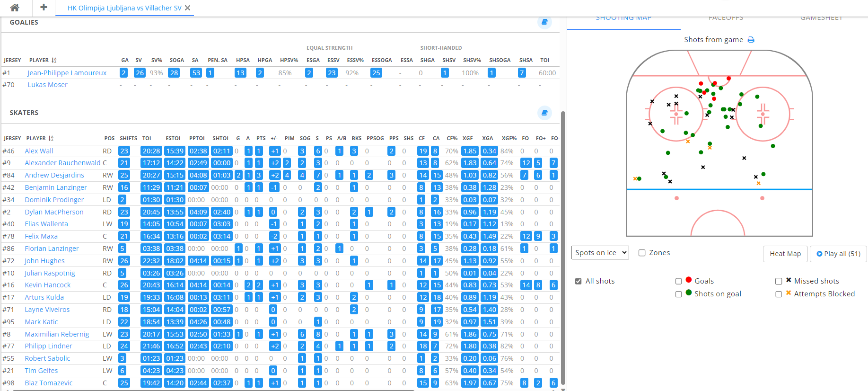Click the vertical scrollbar of the stats panel
Screen dimensions: 868x391
point(562,237)
